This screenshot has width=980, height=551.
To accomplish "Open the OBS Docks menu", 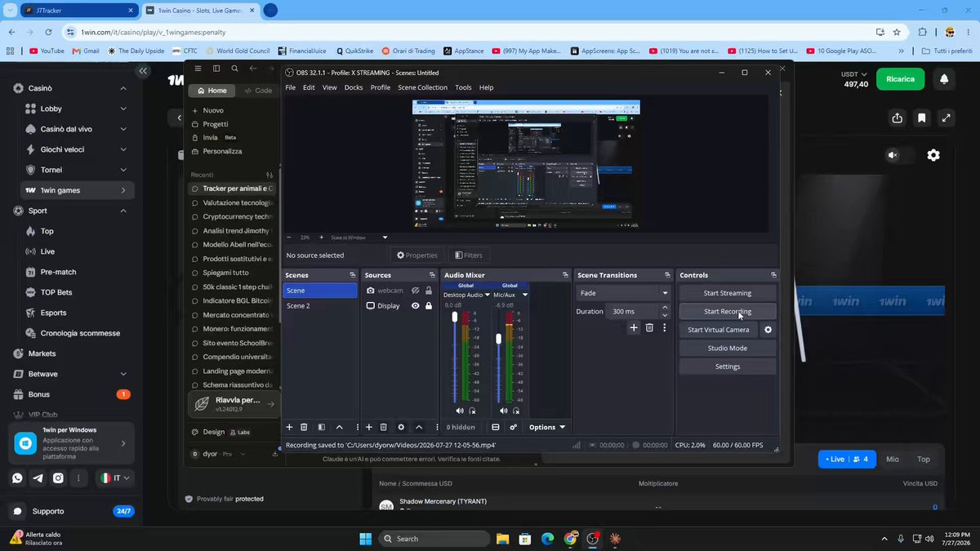I will (354, 87).
